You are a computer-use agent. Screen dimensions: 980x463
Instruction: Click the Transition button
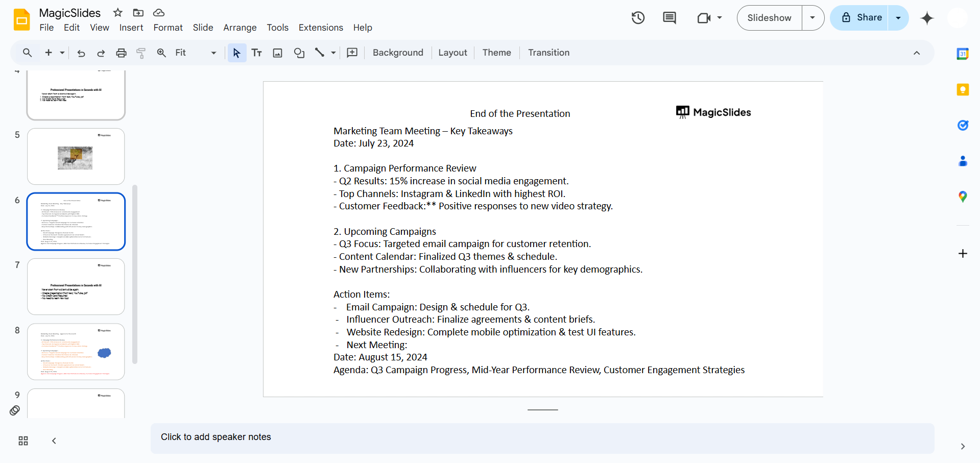[548, 53]
